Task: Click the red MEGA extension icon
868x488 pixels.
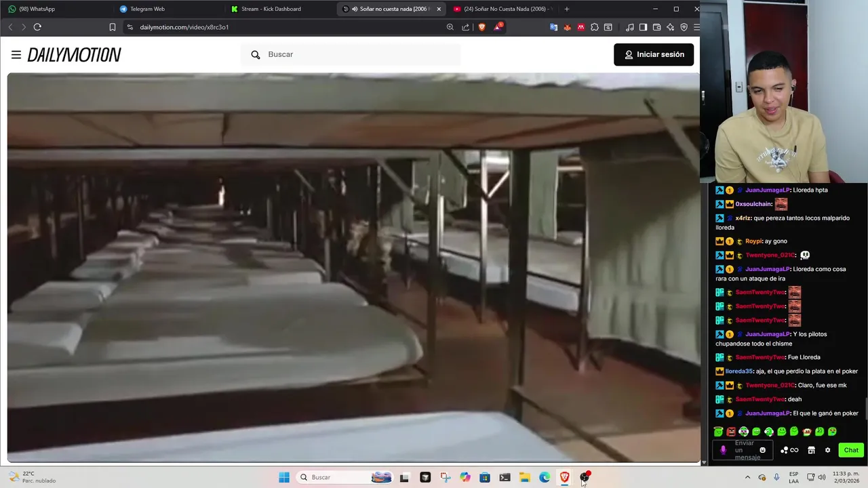Action: 581,27
